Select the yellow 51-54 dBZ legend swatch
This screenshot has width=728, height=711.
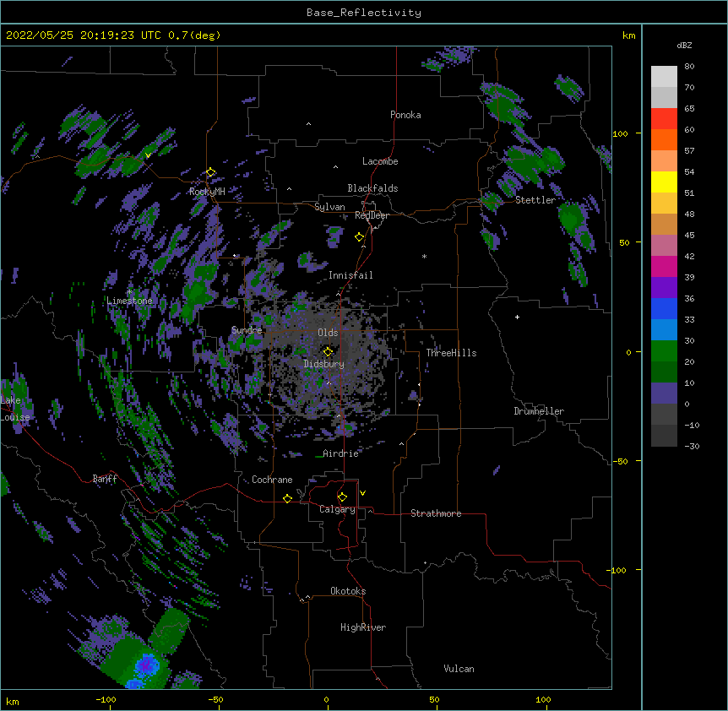click(x=664, y=182)
